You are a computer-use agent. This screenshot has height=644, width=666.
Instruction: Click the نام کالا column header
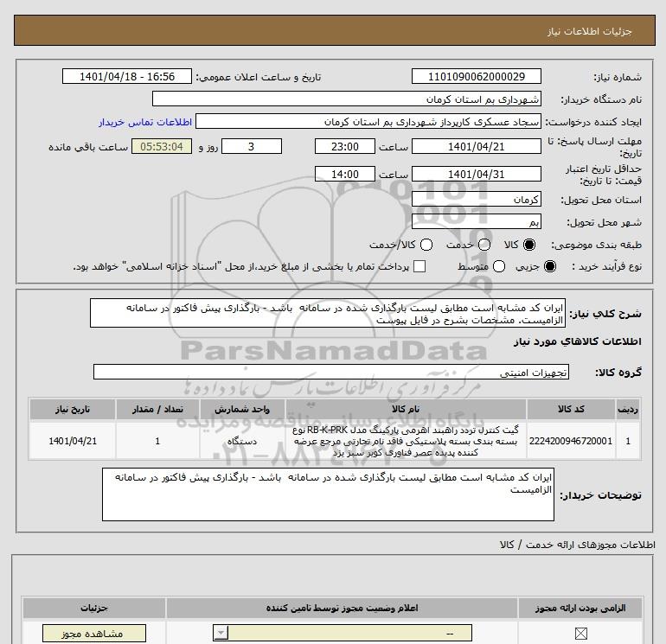[406, 409]
